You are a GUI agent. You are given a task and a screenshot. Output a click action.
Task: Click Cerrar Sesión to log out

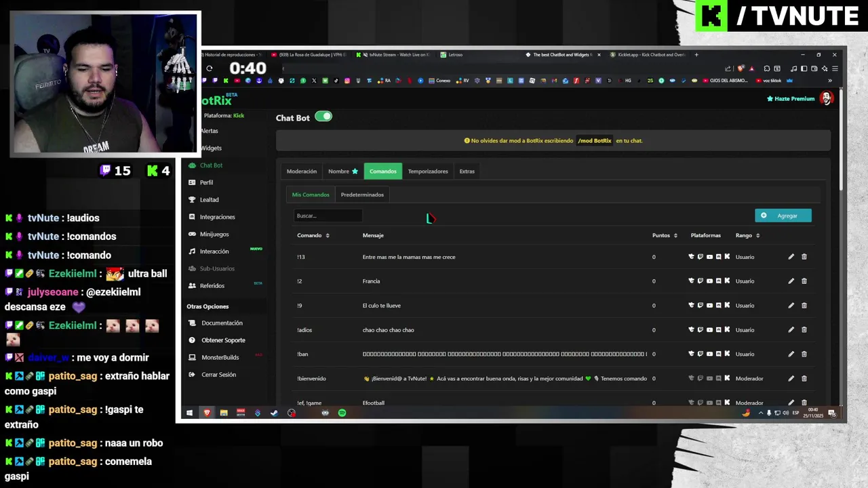pyautogui.click(x=218, y=375)
